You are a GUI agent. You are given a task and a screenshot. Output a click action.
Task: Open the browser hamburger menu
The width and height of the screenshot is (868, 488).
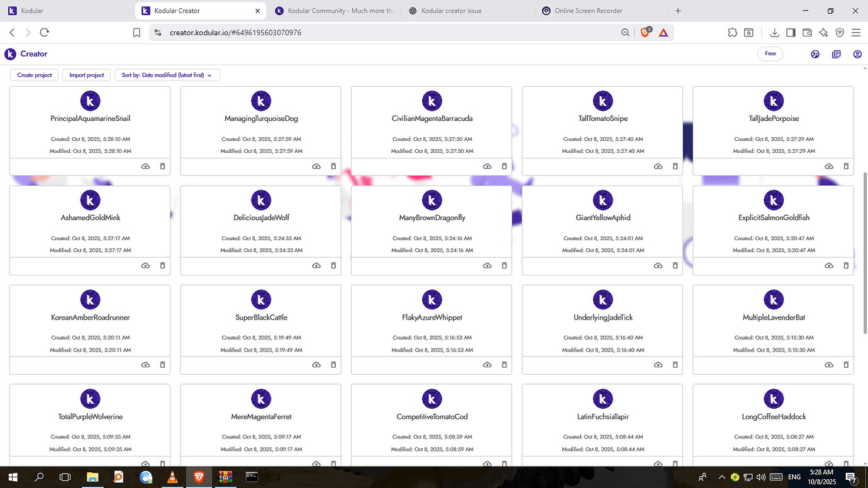(x=856, y=32)
